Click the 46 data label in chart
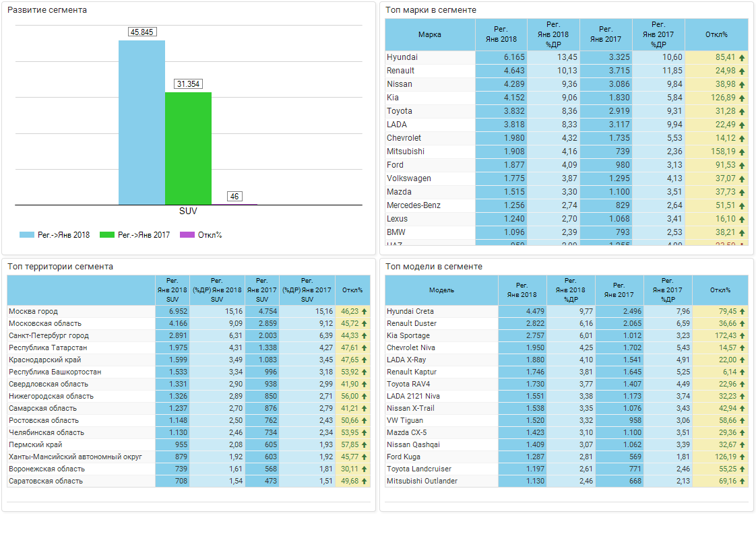 point(234,196)
